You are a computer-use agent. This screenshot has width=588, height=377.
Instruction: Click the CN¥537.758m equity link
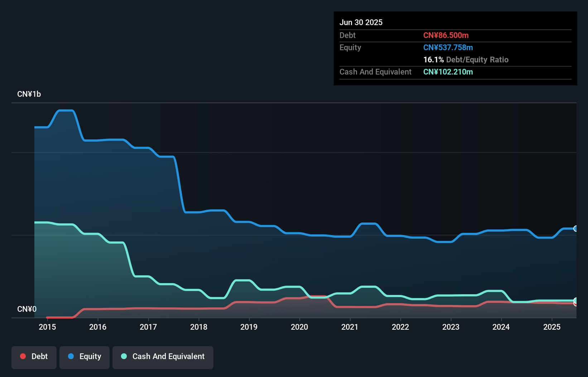(x=448, y=47)
